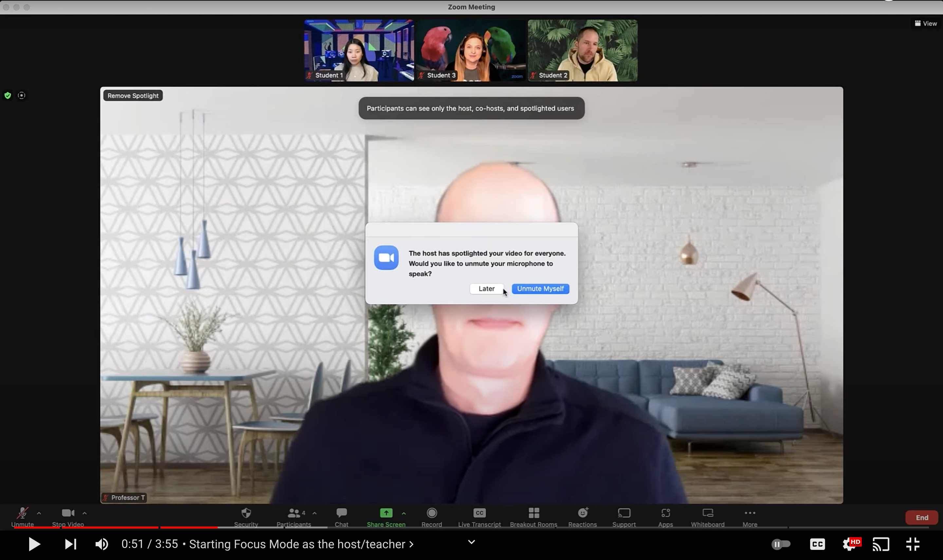The image size is (943, 560).
Task: Click the Later button
Action: click(487, 288)
